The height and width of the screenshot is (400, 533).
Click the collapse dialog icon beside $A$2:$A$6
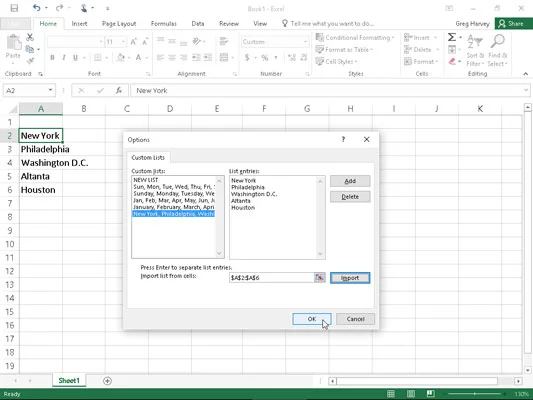coord(319,277)
